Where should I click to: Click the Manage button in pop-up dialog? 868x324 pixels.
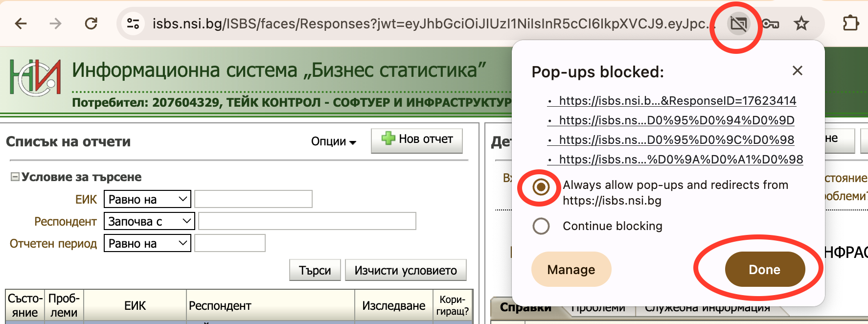[571, 269]
